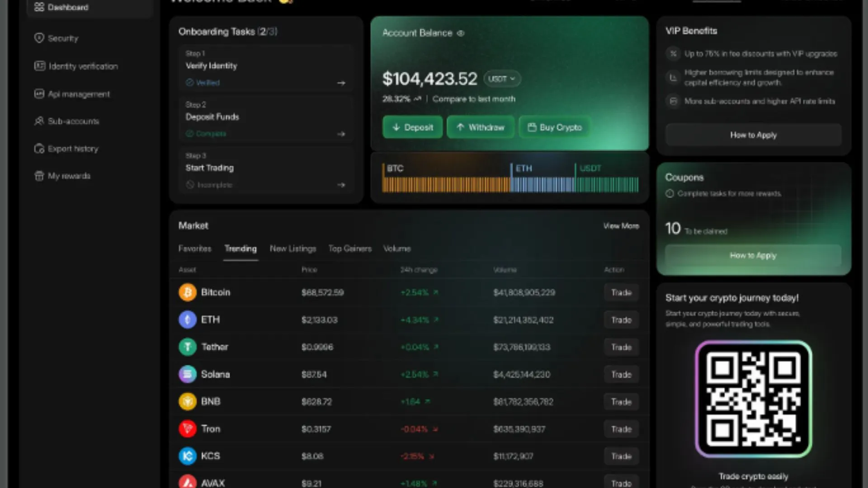Screen dimensions: 868x488
Task: Click Trade in the Tether row
Action: click(621, 347)
